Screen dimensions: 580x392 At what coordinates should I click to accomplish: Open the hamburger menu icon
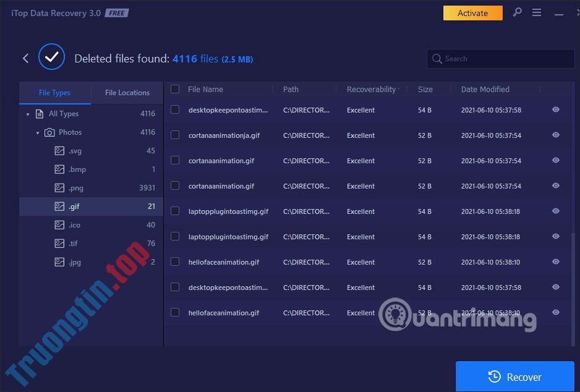click(537, 13)
